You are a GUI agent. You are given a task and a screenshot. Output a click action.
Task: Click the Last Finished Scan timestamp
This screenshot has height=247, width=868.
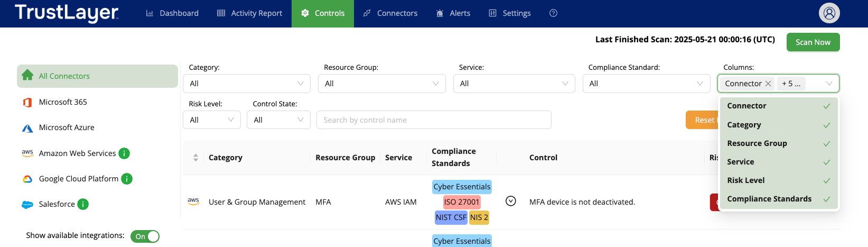coord(685,40)
